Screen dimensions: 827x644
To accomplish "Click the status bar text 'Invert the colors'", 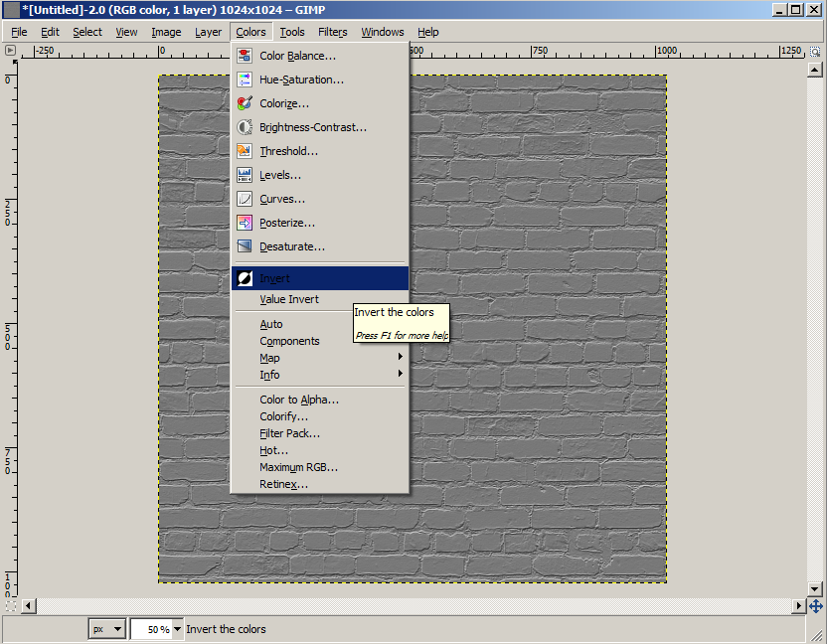I will click(x=226, y=629).
